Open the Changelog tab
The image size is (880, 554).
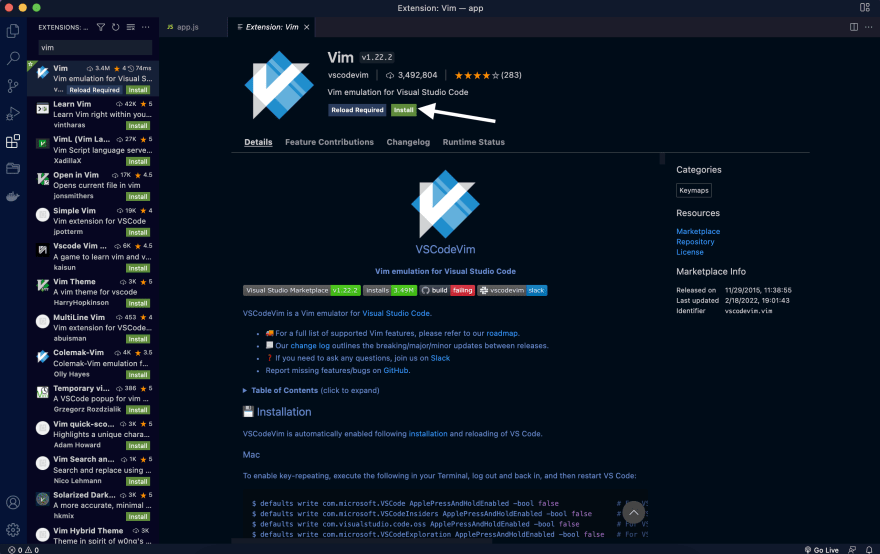tap(408, 142)
